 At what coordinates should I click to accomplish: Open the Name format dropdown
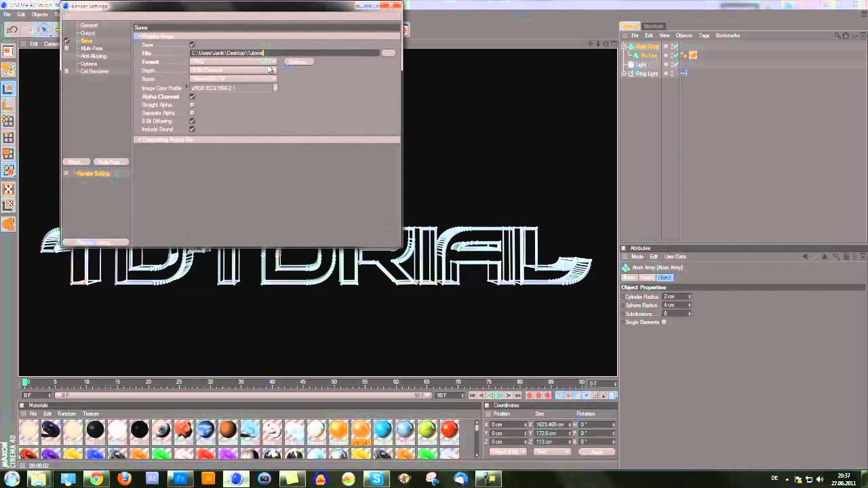tap(234, 79)
